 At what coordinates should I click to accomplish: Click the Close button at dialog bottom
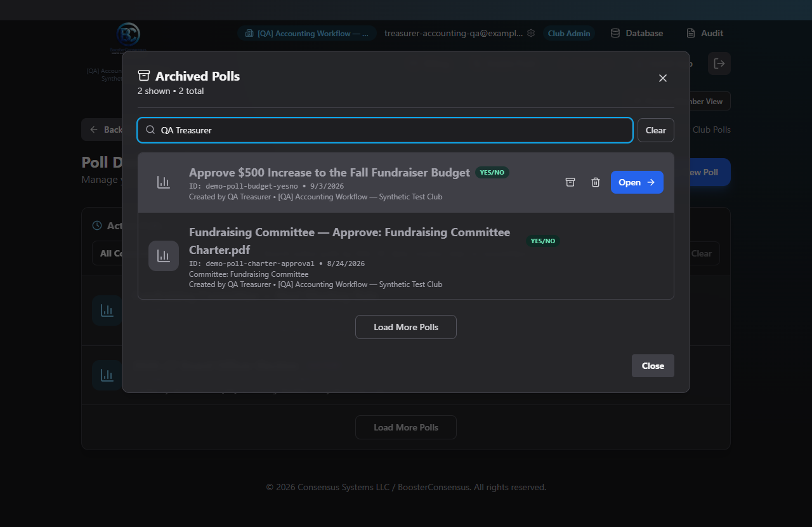[x=653, y=366]
